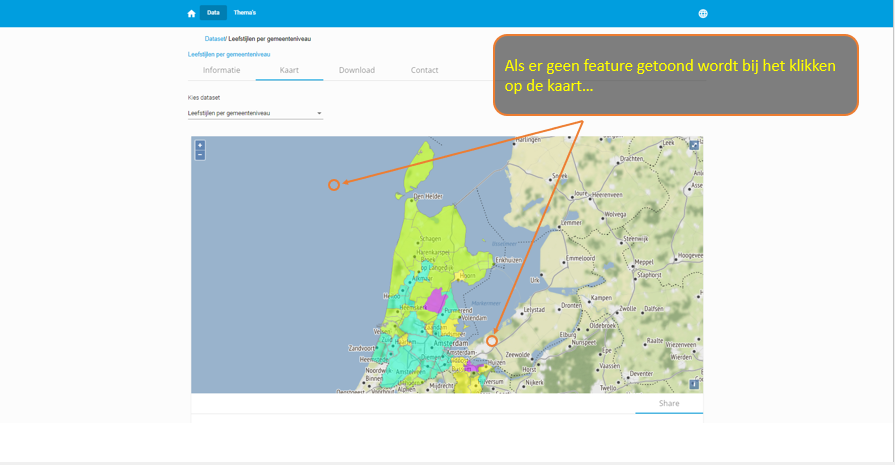Click the Schagen label on map
Viewport: 895px width, 465px height.
430,238
